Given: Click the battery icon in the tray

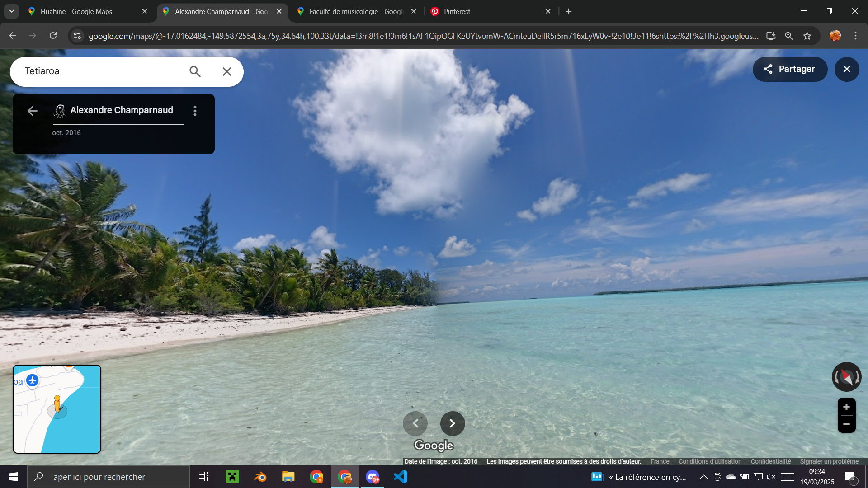Looking at the screenshot, I should coord(745,477).
